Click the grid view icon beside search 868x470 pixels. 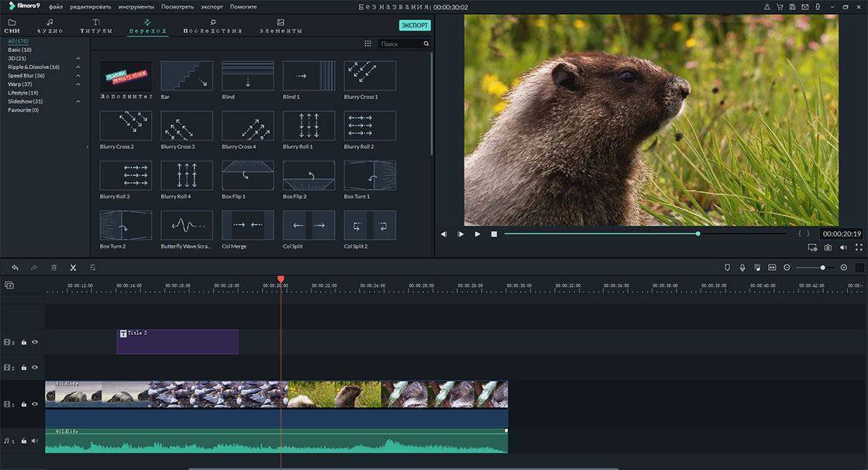click(x=368, y=44)
